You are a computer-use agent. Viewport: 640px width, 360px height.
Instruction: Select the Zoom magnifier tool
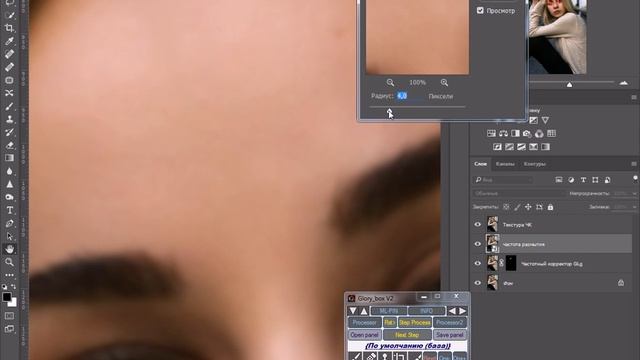pos(9,262)
